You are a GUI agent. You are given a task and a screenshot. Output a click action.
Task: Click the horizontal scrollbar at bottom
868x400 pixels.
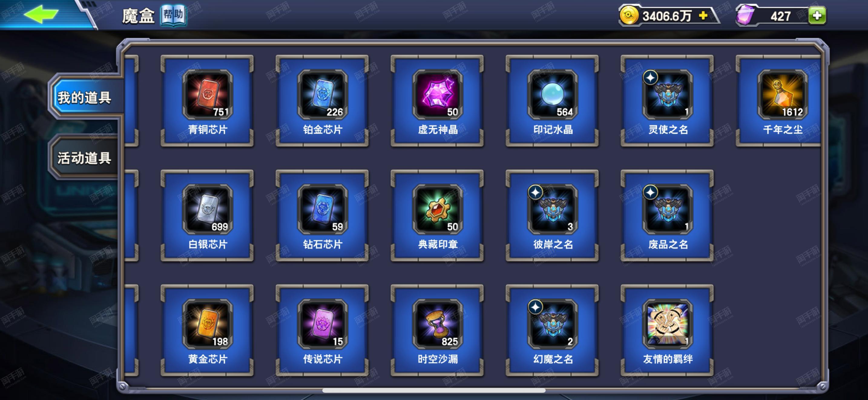(434, 390)
